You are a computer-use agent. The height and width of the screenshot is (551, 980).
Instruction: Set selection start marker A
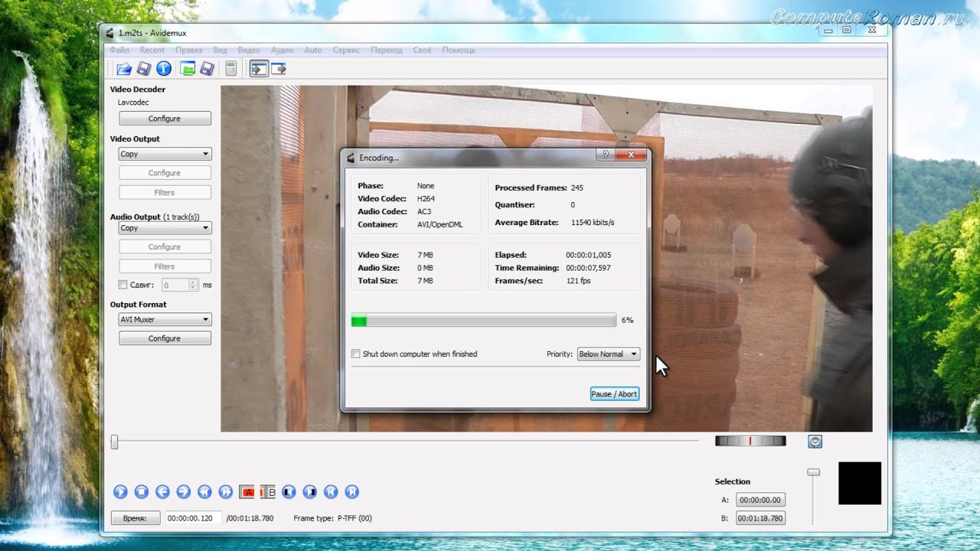click(x=247, y=492)
